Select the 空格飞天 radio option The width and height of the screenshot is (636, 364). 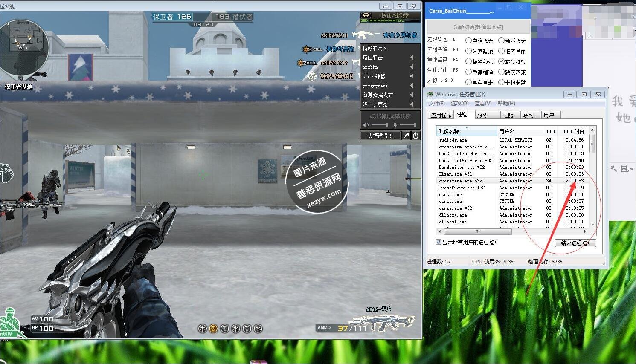tap(468, 40)
